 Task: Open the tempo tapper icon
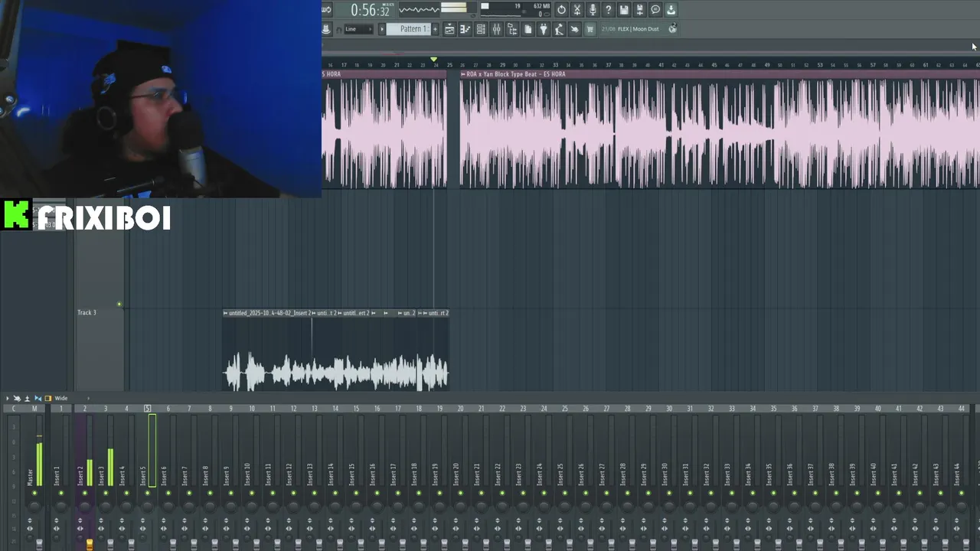pos(559,29)
